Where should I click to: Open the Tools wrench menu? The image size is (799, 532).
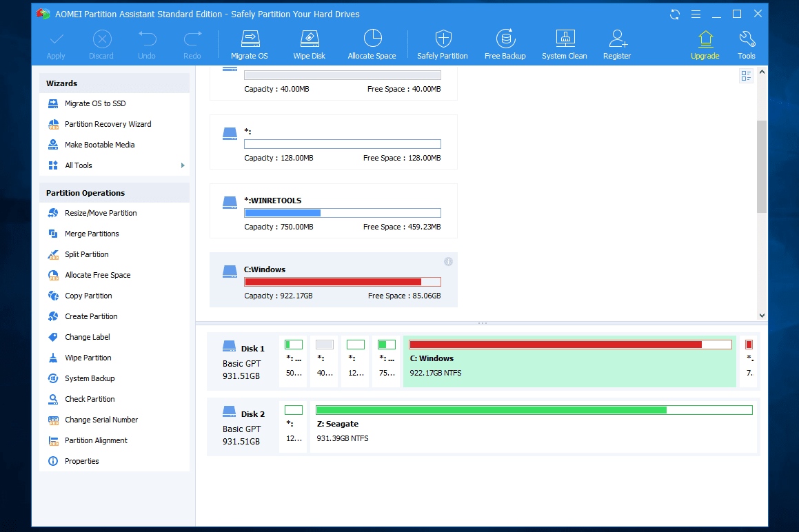tap(747, 45)
